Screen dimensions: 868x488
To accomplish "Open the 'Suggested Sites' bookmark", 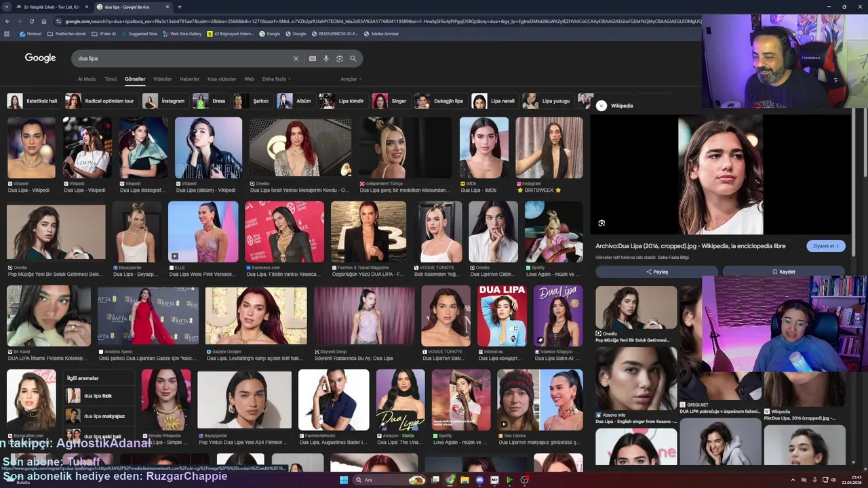I will 139,33.
